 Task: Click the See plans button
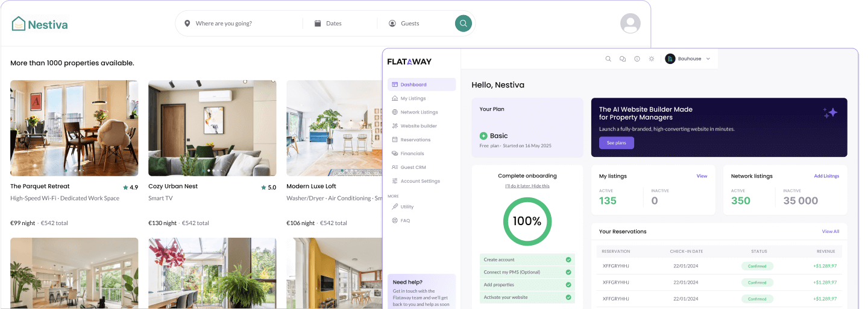tap(616, 143)
